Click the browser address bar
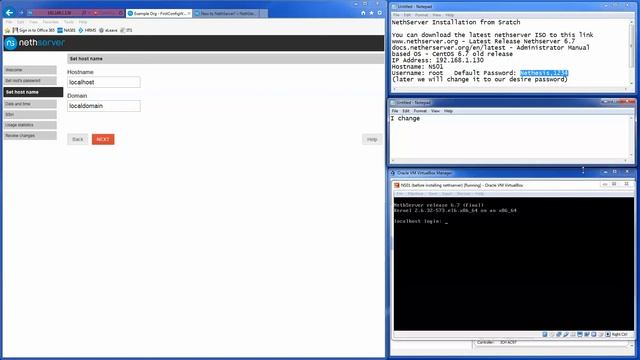 76,13
